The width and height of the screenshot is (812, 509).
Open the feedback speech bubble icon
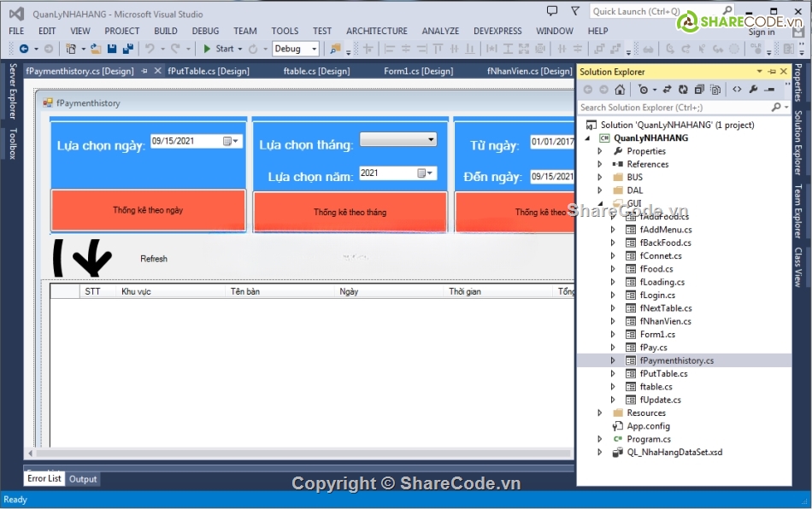tap(552, 11)
